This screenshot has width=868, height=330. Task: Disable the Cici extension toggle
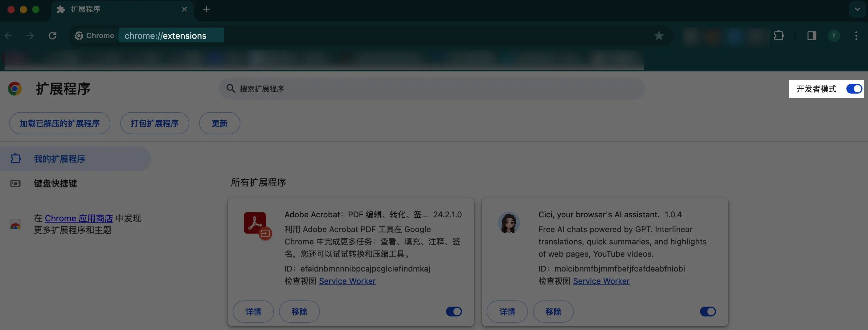coord(708,312)
